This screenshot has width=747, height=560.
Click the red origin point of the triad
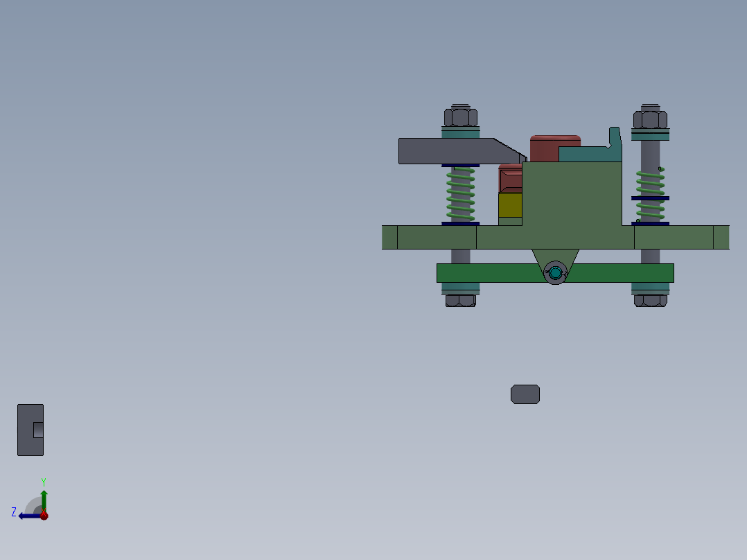point(44,515)
